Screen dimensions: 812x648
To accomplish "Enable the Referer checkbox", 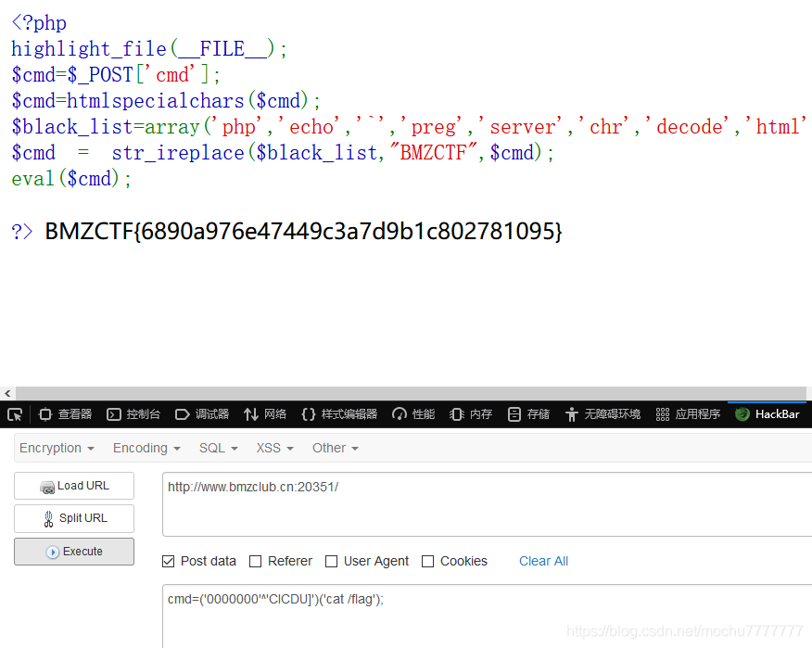I will 255,562.
